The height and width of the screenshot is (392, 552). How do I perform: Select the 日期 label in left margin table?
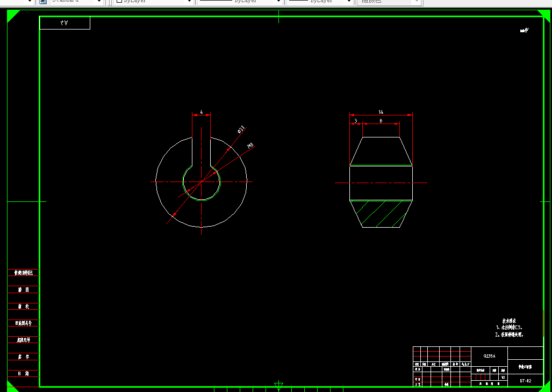pyautogui.click(x=24, y=373)
